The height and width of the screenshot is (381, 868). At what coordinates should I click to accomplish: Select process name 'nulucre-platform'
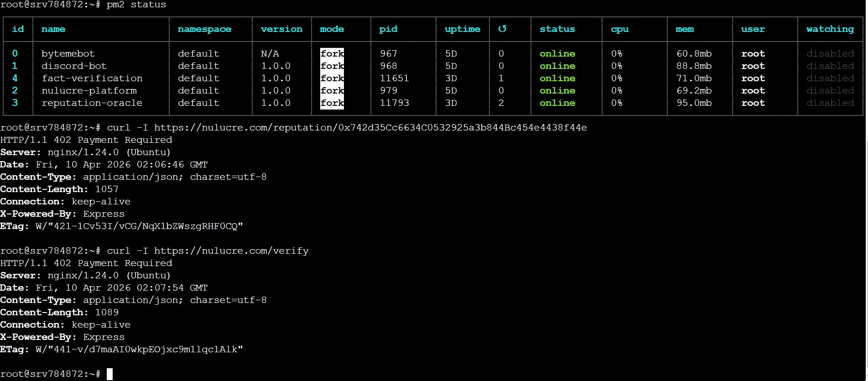click(x=89, y=90)
